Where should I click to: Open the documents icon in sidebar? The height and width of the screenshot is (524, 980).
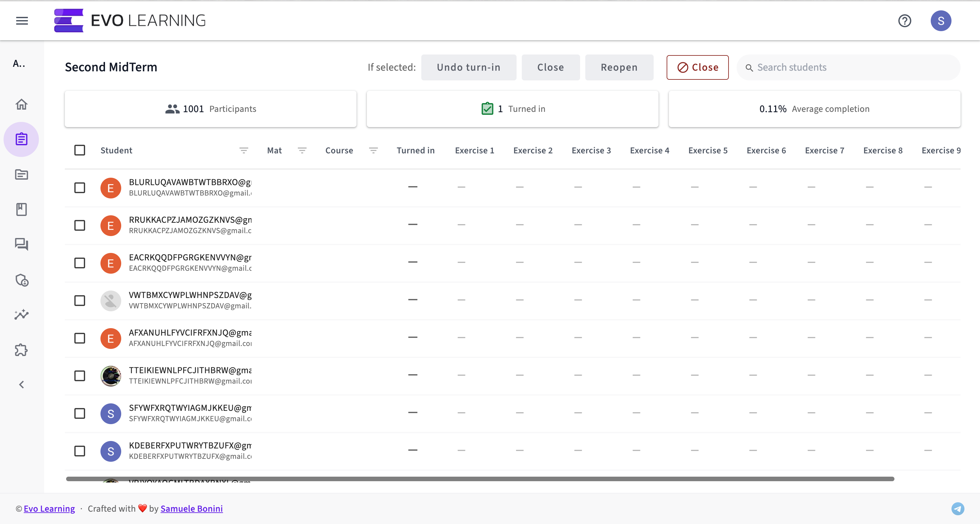point(21,174)
